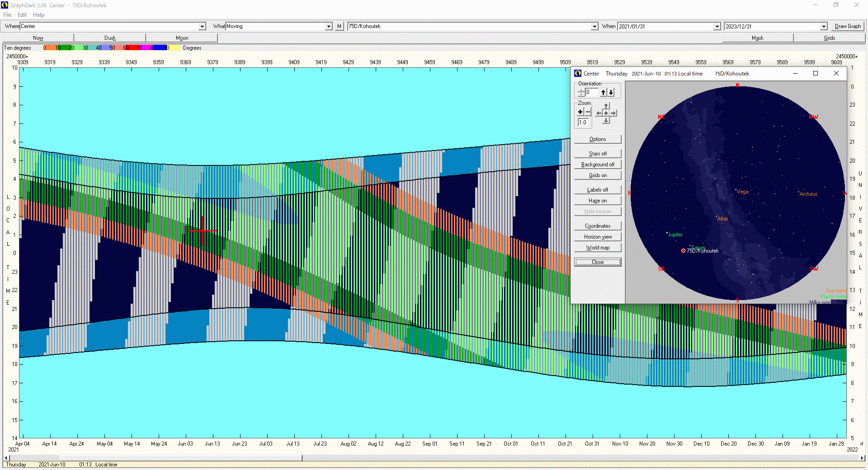Viewport: 868px width, 470px height.
Task: Open sky view Options
Action: click(x=598, y=139)
